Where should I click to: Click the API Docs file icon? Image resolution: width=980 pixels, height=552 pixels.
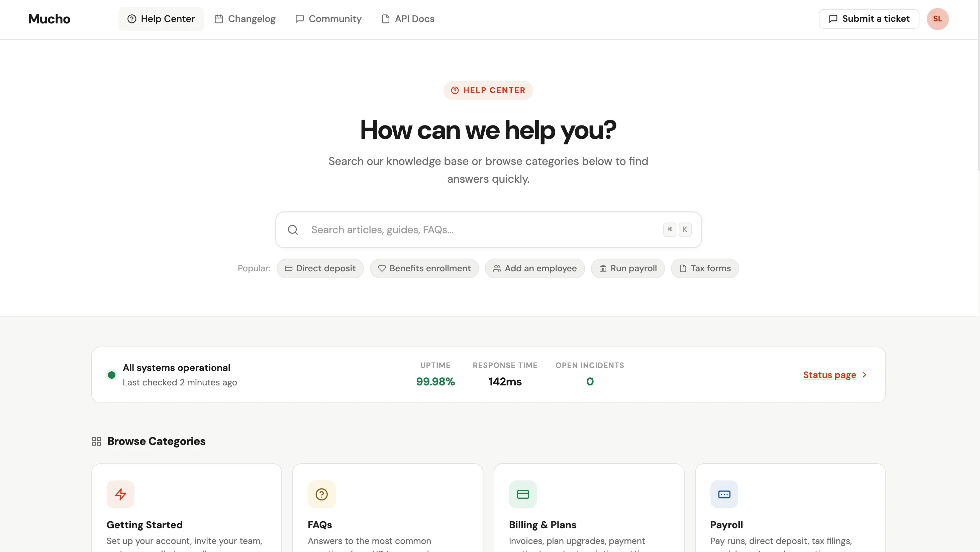[386, 19]
